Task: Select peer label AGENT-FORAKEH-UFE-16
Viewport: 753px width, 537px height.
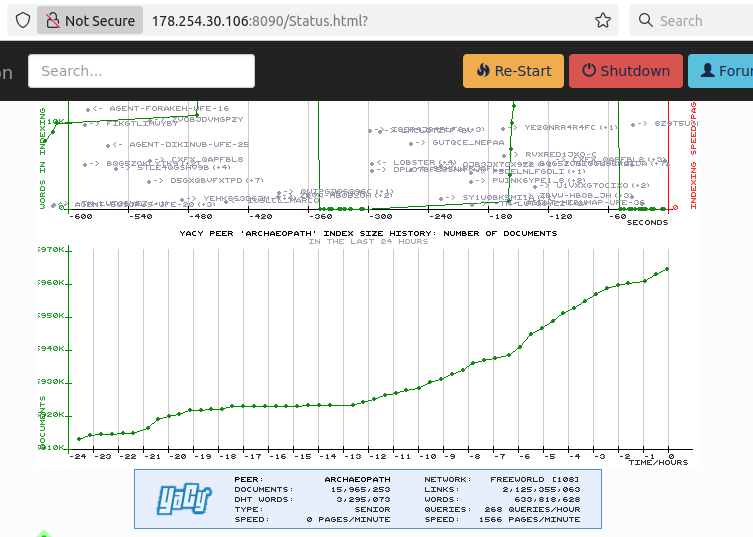Action: (169, 109)
